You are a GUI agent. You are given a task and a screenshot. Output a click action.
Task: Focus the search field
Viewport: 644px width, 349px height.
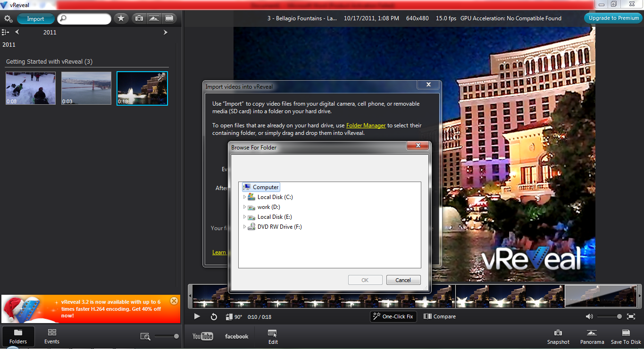tap(84, 19)
